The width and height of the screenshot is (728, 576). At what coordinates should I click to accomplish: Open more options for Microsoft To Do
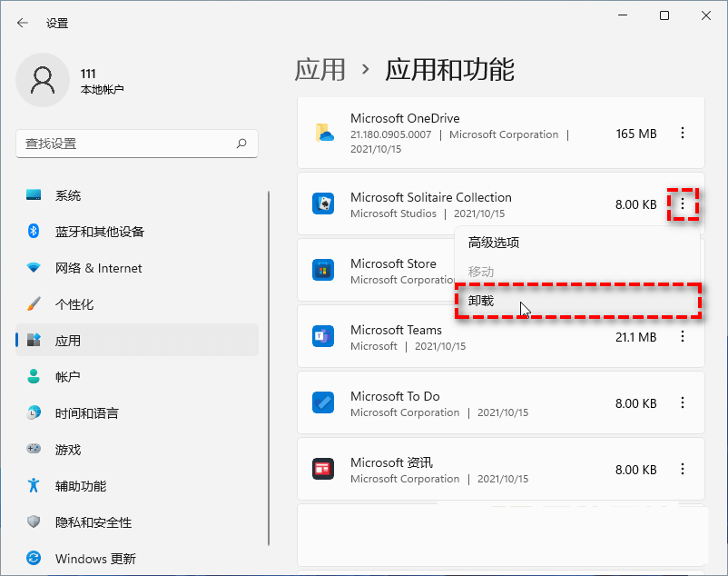683,403
